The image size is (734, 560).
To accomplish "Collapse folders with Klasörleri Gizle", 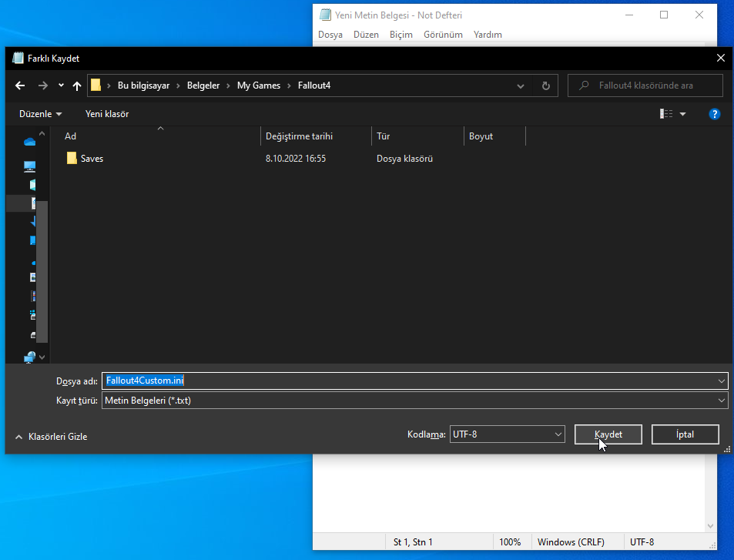I will click(51, 437).
